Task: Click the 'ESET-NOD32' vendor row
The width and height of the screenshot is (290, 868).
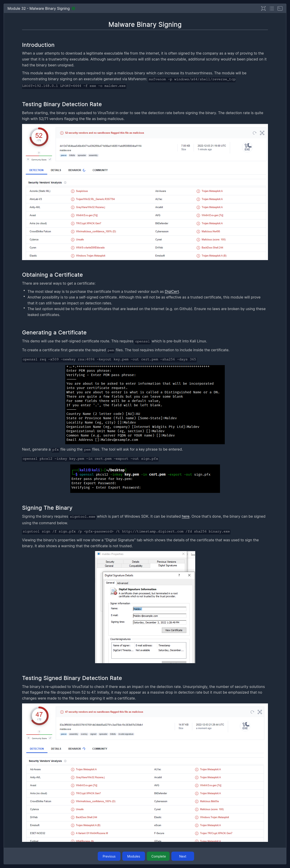Action: pyautogui.click(x=37, y=833)
